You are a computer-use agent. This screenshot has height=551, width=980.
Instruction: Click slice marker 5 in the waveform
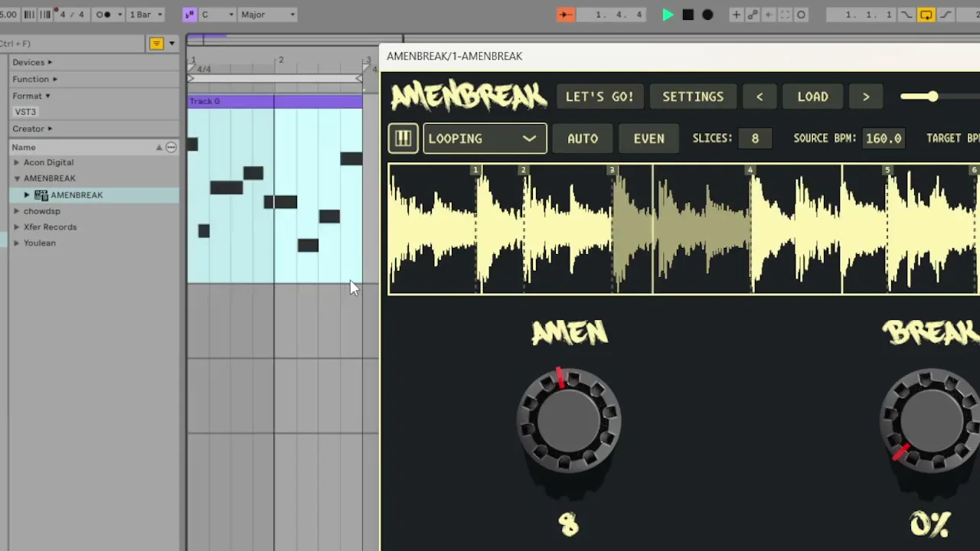pyautogui.click(x=887, y=170)
